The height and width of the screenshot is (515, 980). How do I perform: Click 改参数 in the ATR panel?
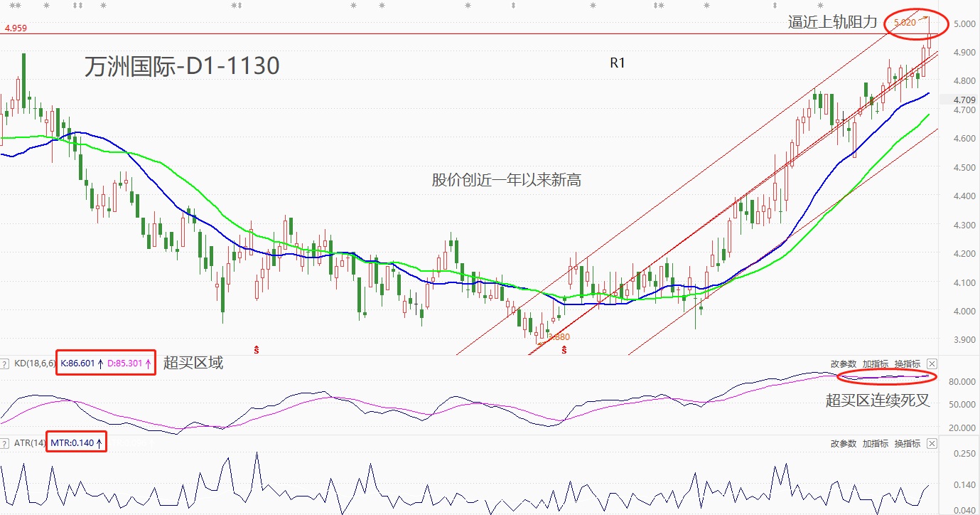pos(844,443)
